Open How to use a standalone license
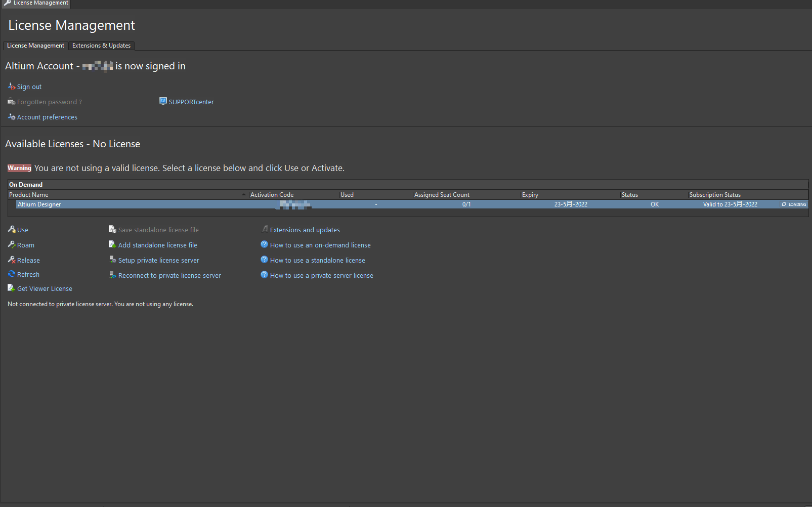 pos(317,261)
